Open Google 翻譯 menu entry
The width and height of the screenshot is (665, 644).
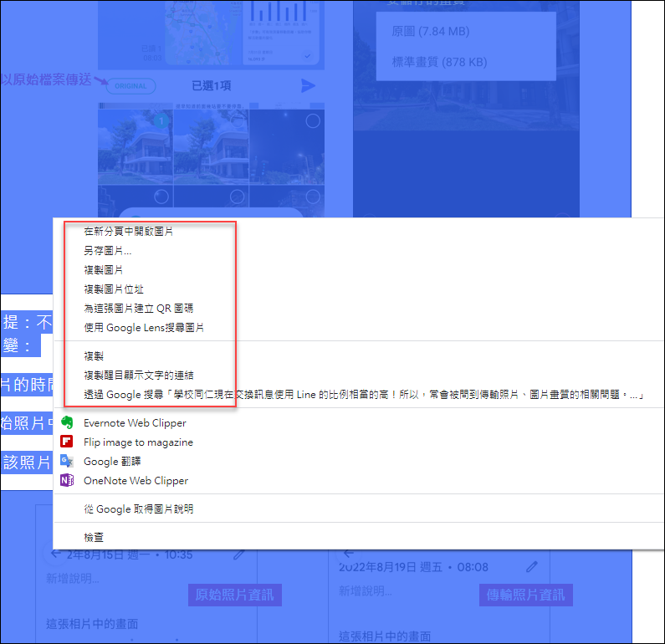tap(112, 462)
